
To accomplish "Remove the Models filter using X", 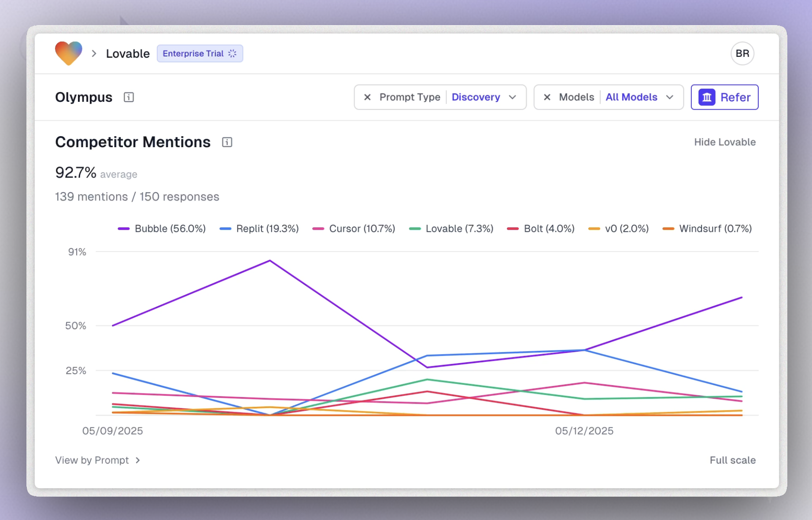I will 547,97.
